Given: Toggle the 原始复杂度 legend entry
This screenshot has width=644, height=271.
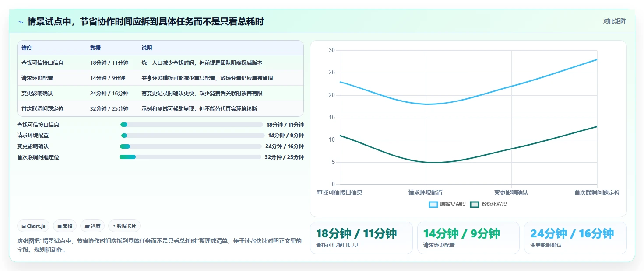Looking at the screenshot, I should point(447,204).
